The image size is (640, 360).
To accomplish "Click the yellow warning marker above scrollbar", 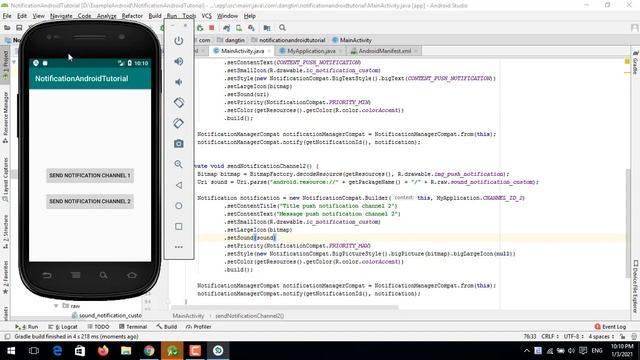I will click(x=627, y=61).
